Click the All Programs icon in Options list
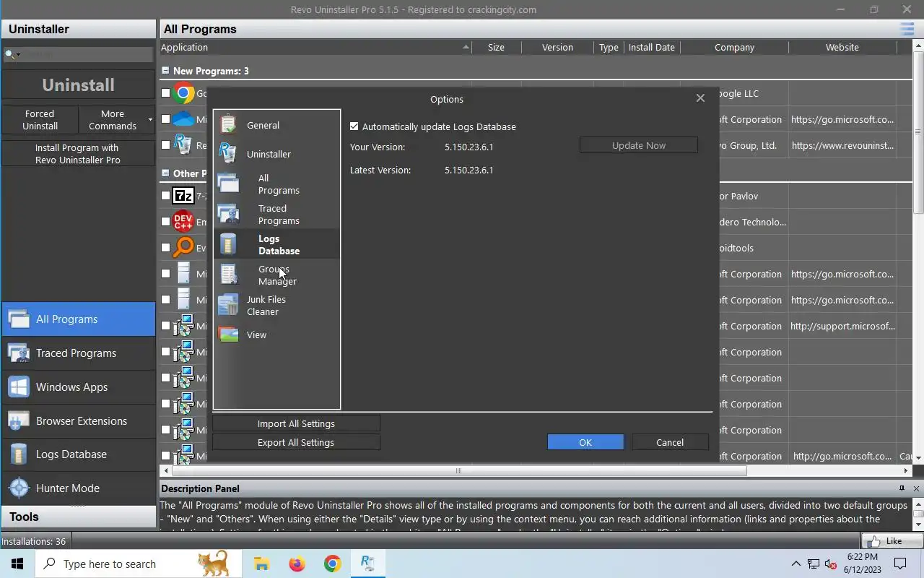Screen dimensions: 924x578 point(228,184)
